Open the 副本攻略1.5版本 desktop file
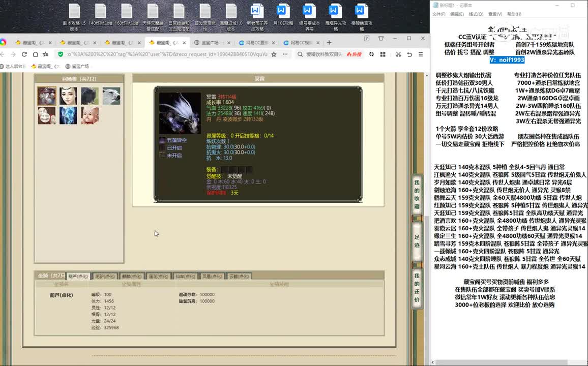Image resolution: width=588 pixels, height=366 pixels. (74, 18)
